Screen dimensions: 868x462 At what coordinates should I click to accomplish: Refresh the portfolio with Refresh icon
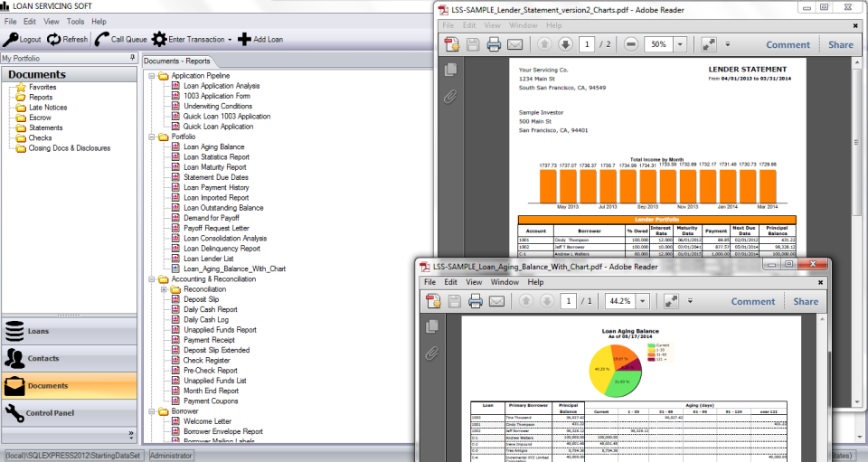click(x=53, y=39)
